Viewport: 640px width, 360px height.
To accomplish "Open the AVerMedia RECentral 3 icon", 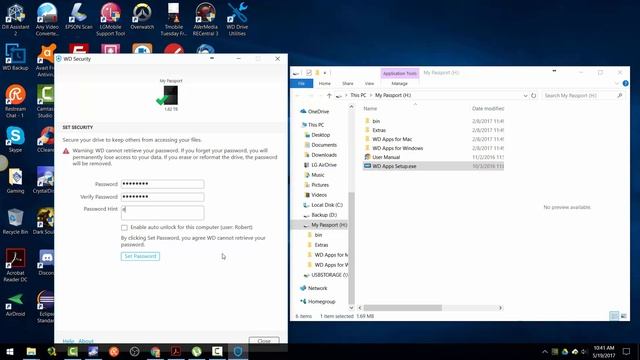I will pos(205,19).
